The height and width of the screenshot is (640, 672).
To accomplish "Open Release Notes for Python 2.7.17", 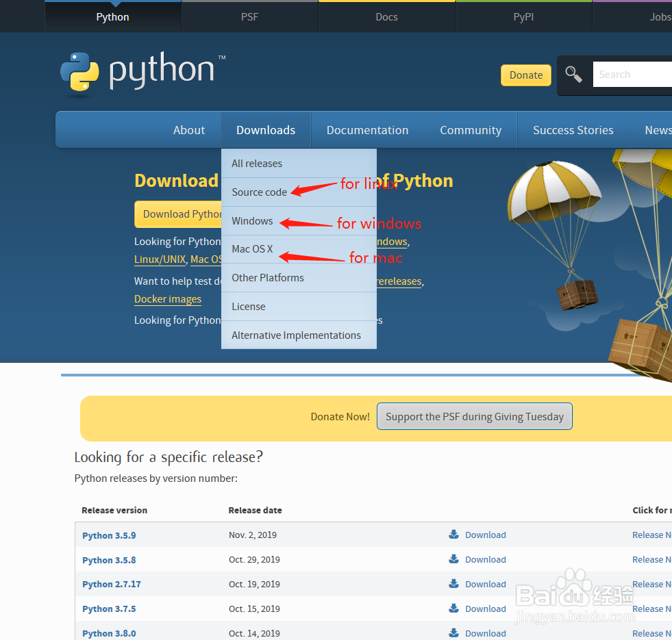I will (x=652, y=584).
